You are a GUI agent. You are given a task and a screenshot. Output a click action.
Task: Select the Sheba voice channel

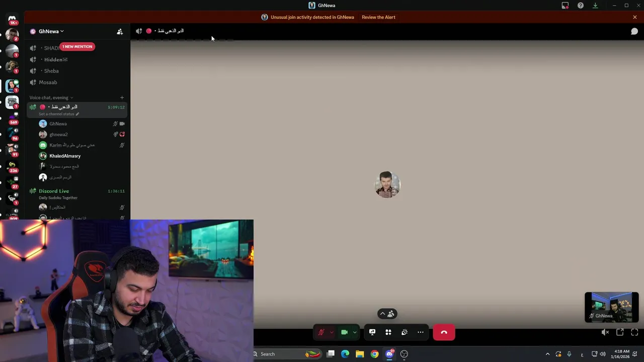[76, 71]
